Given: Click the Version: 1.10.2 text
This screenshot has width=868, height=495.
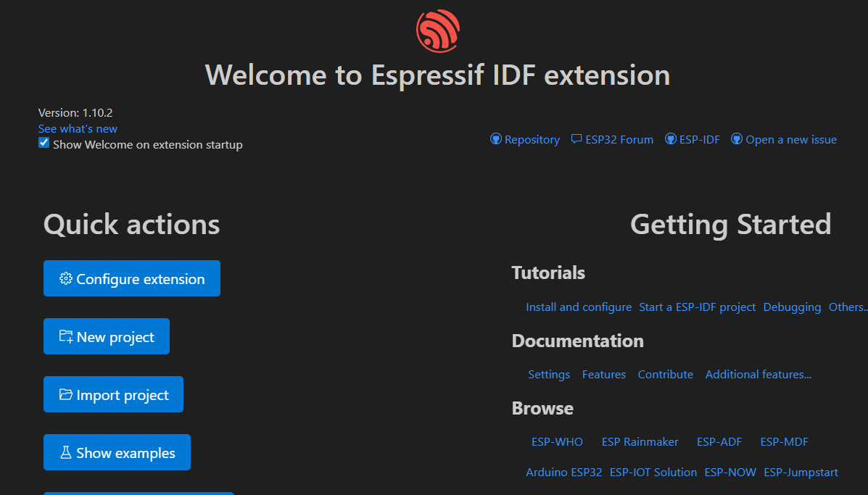Looking at the screenshot, I should pos(75,113).
